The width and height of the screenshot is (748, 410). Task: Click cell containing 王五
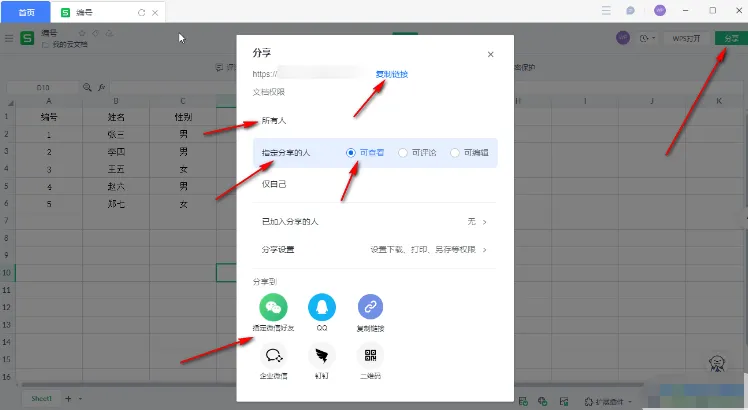(x=116, y=169)
